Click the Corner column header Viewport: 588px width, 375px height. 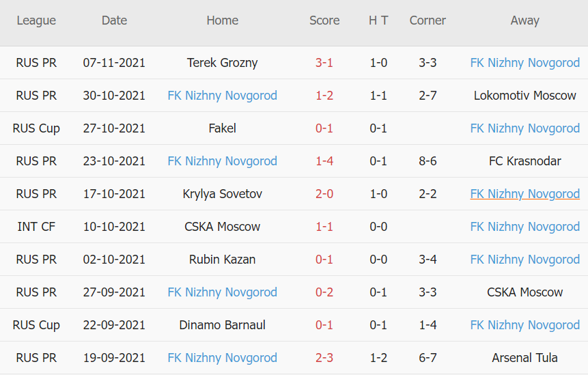click(428, 20)
